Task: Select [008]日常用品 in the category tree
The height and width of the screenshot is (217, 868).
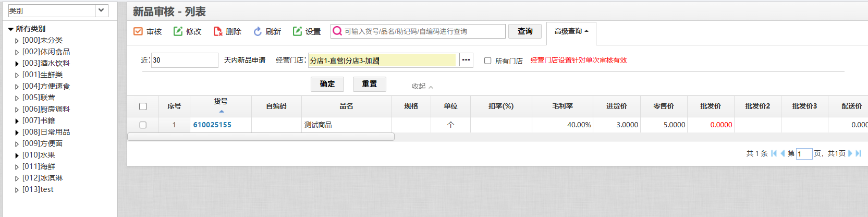Action: click(46, 132)
